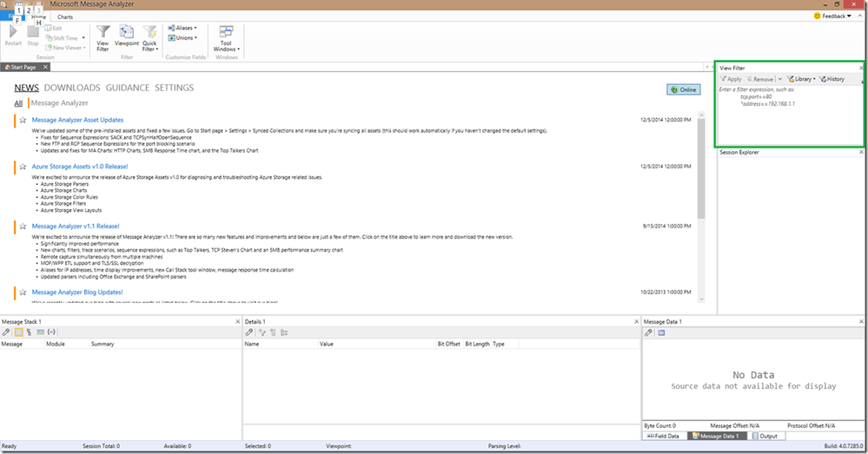
Task: Star the Message Analyzer Asset Updates item
Action: pos(23,120)
